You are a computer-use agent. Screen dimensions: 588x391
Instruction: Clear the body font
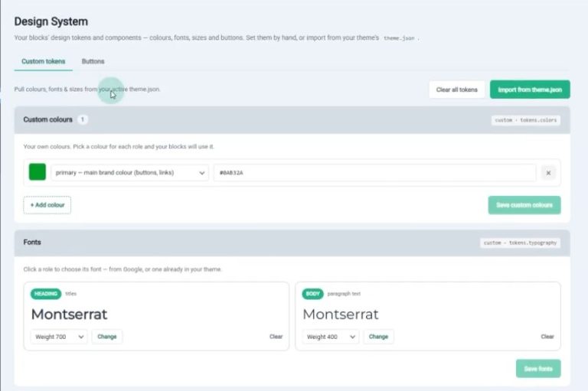pos(547,337)
